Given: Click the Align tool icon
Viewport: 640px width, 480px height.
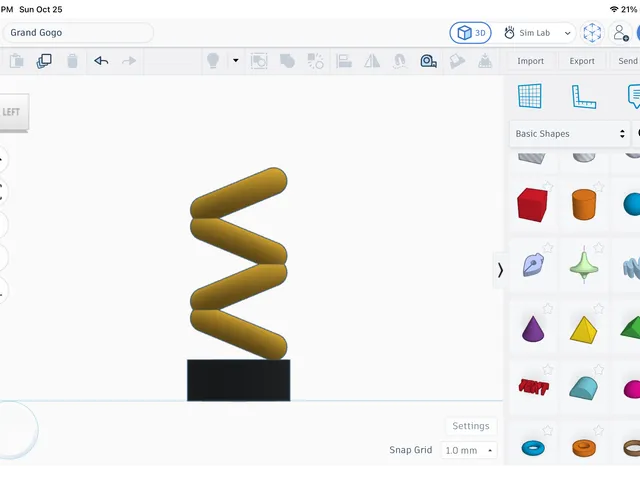Looking at the screenshot, I should (344, 61).
